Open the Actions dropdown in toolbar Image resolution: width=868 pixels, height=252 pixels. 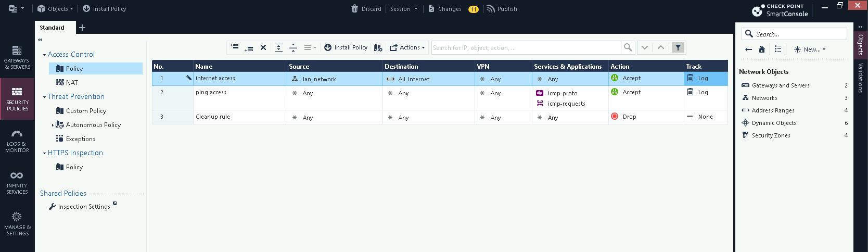point(407,47)
